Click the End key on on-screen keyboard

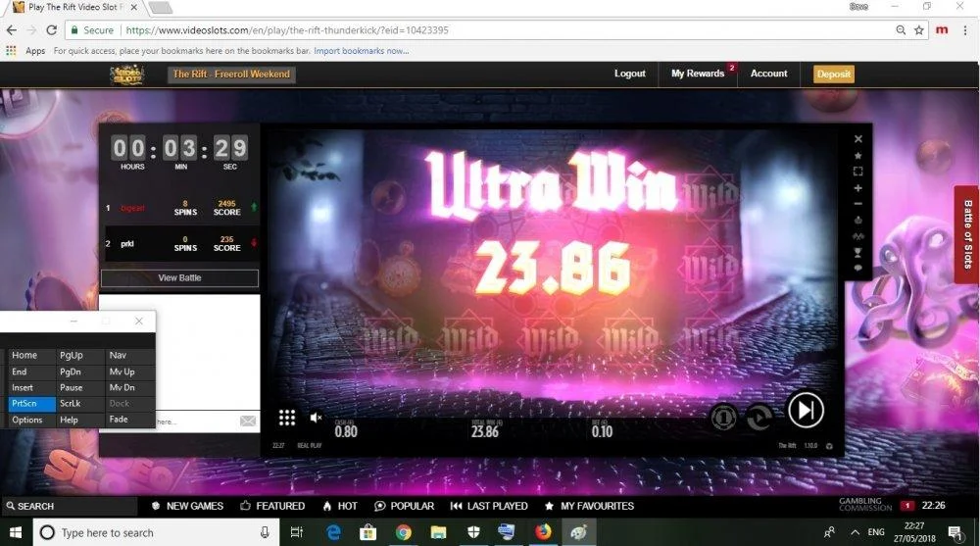(31, 372)
